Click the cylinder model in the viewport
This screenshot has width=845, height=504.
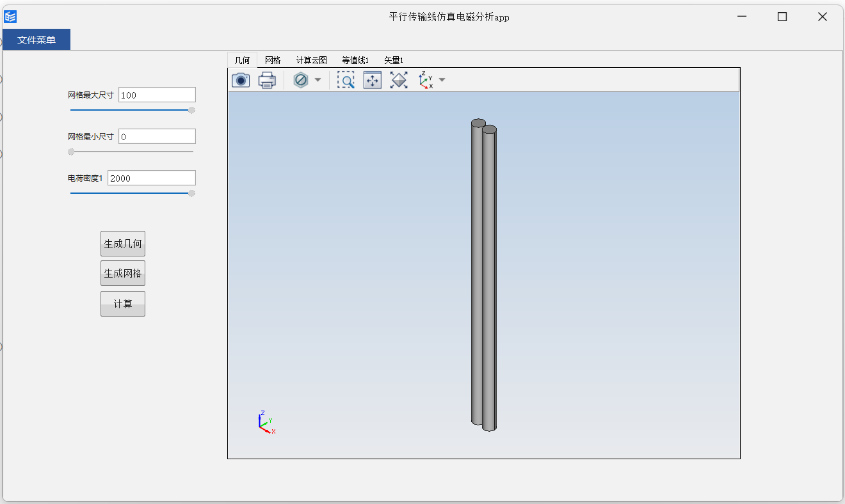pos(484,275)
